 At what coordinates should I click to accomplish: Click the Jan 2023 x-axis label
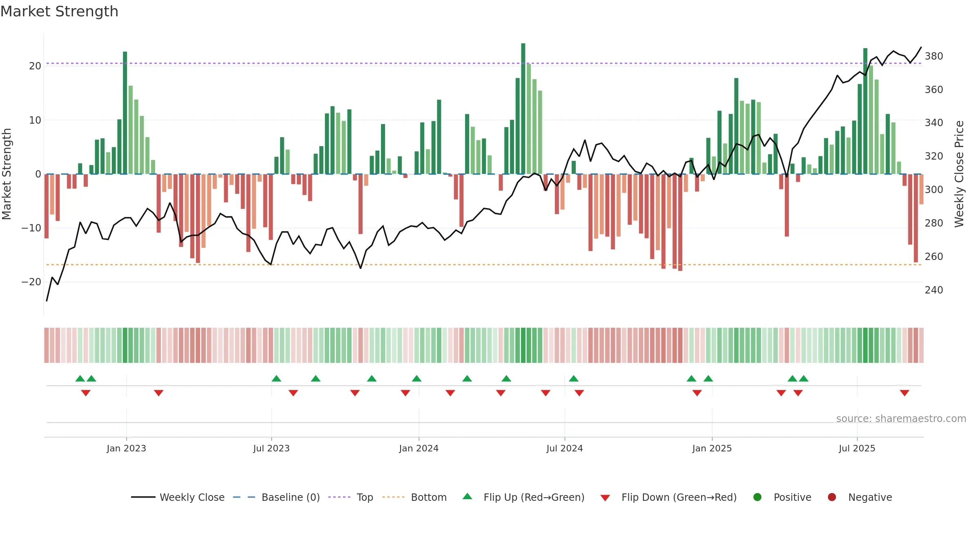coord(126,448)
